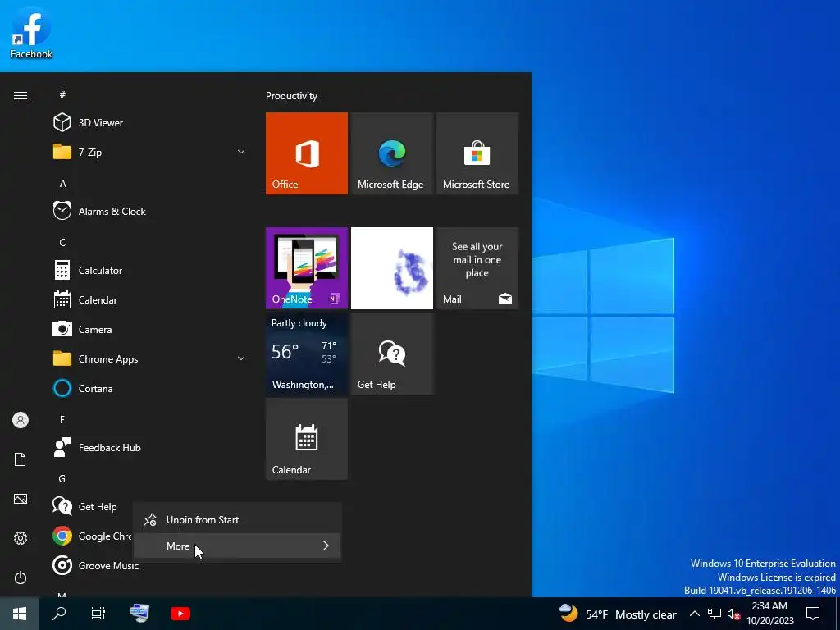
Task: Open Settings gear in Start sidebar
Action: tap(21, 538)
